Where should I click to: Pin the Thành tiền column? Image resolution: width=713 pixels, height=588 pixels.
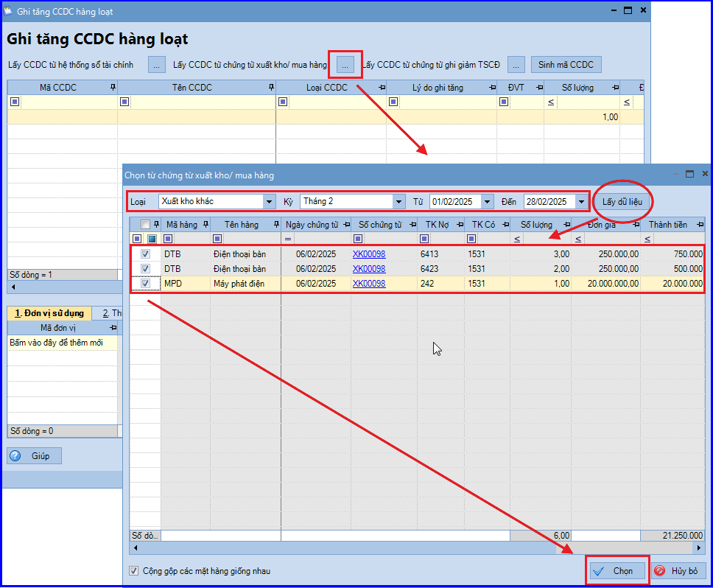pyautogui.click(x=700, y=224)
